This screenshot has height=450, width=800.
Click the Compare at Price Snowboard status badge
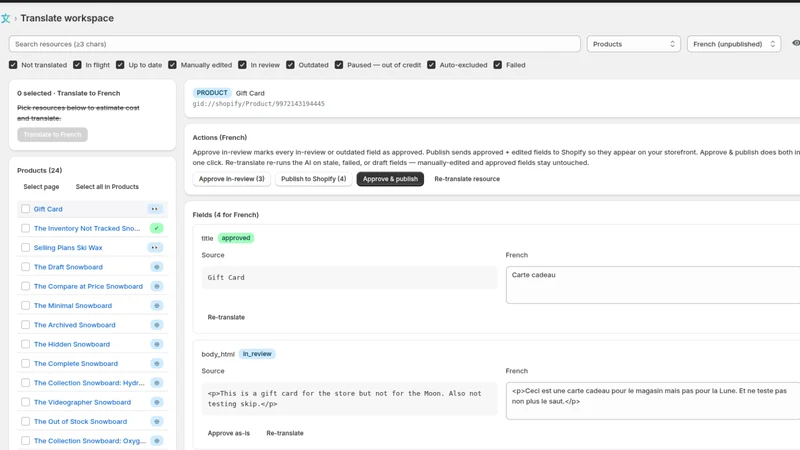point(157,286)
